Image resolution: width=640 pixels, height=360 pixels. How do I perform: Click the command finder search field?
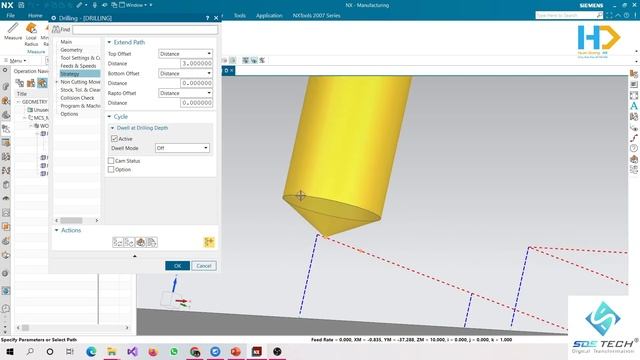click(565, 15)
